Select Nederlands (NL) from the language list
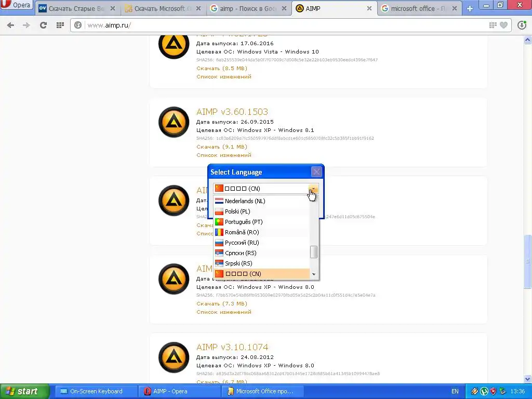532x399 pixels. (x=262, y=201)
